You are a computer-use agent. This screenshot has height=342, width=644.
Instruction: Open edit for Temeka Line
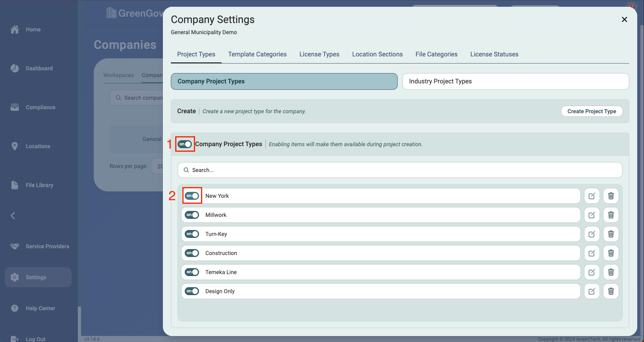(592, 272)
